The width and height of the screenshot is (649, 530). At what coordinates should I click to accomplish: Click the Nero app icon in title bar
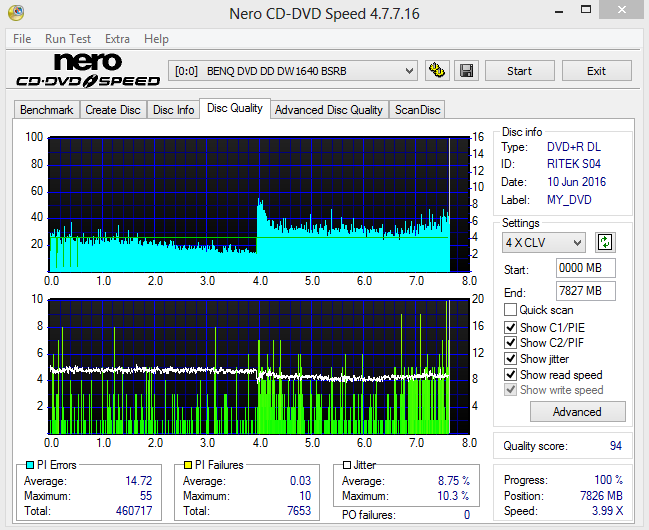tap(16, 12)
